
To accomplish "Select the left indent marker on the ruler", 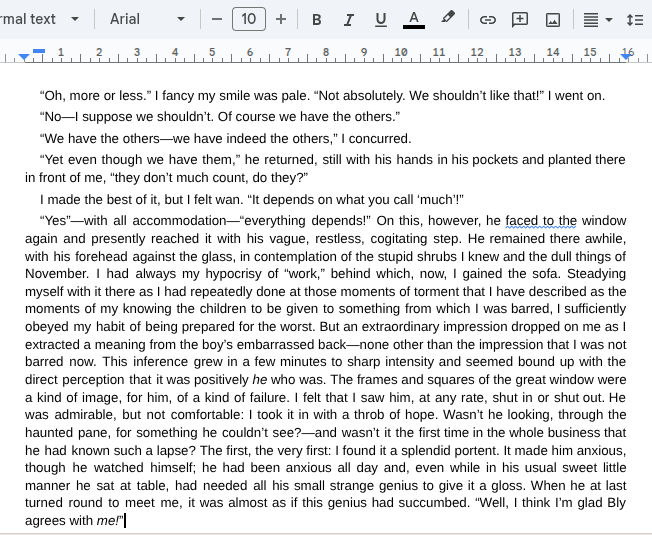I will click(x=24, y=57).
